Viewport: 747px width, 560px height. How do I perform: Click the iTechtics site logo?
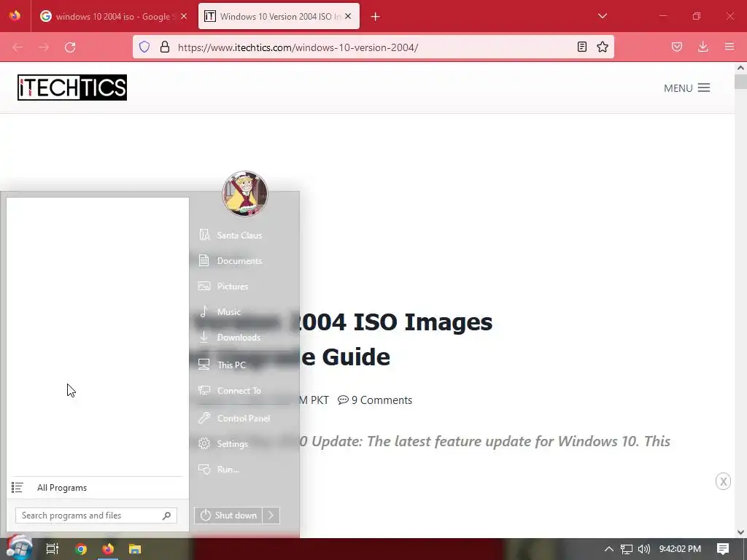[x=72, y=87]
